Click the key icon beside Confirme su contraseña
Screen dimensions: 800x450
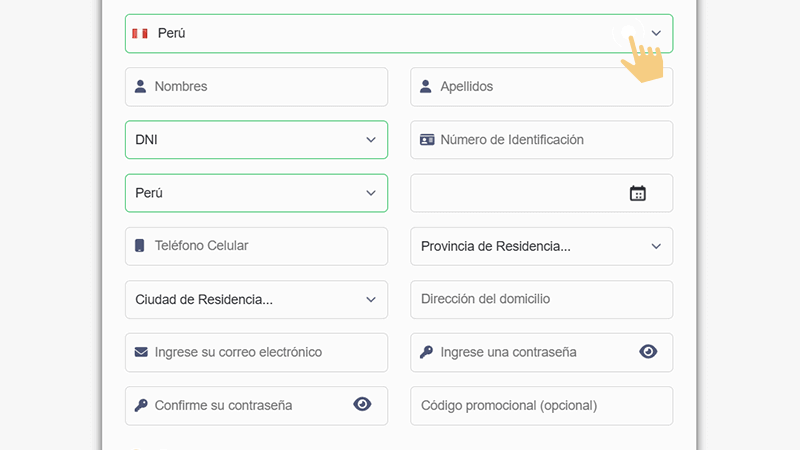point(141,405)
